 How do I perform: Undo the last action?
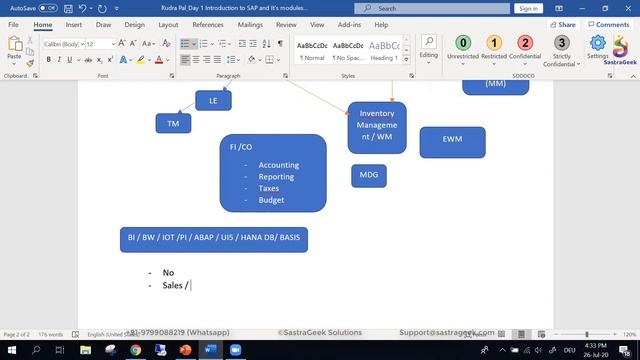pyautogui.click(x=82, y=8)
